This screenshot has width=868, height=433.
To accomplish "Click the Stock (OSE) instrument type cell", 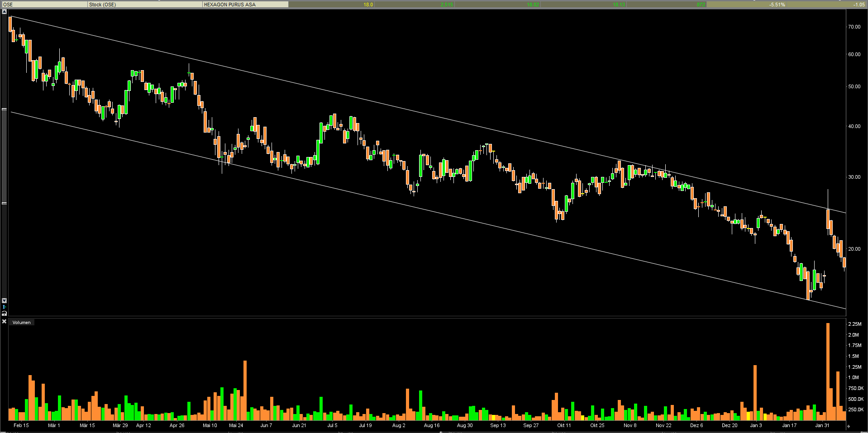I will coord(144,5).
